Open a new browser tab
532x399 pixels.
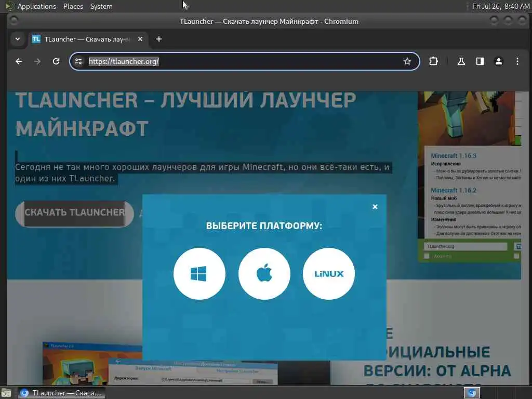coord(159,39)
